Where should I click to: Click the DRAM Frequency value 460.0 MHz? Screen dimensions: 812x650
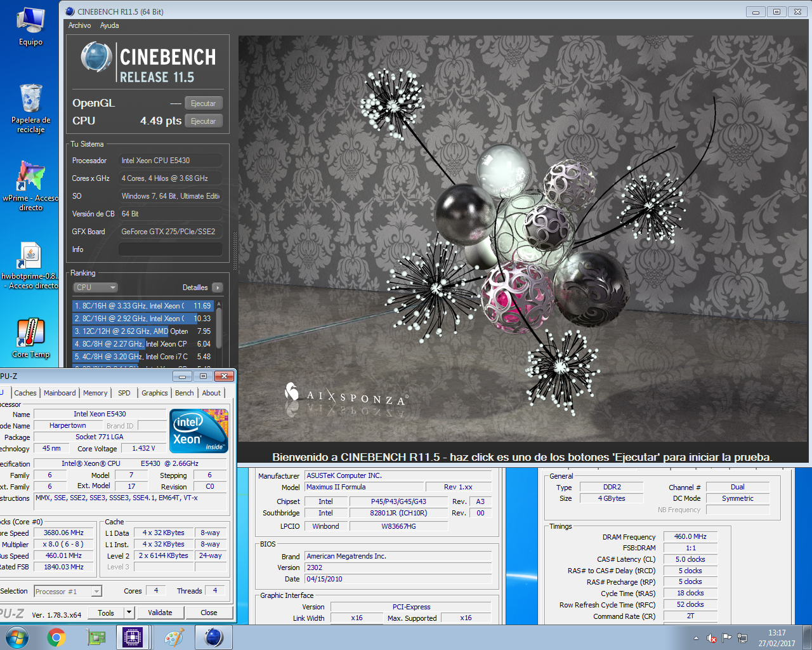pyautogui.click(x=690, y=537)
